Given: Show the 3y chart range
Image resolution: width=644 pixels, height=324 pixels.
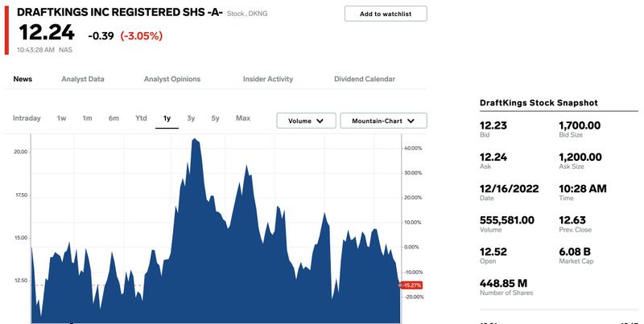Looking at the screenshot, I should [191, 118].
